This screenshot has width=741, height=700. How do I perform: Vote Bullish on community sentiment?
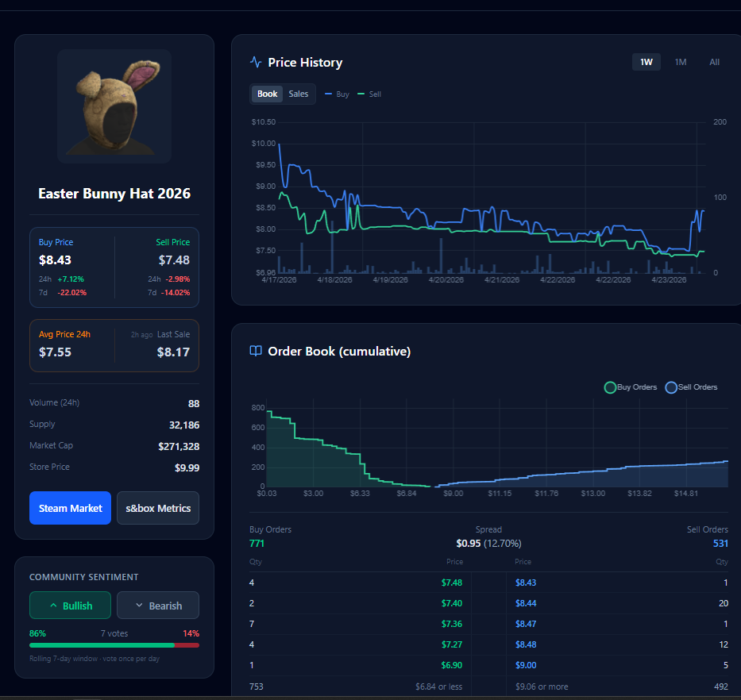tap(70, 605)
